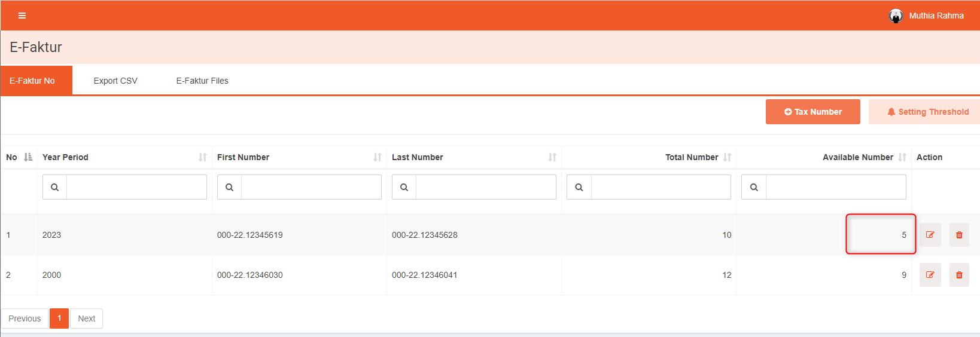This screenshot has height=337, width=980.
Task: Open the E-Faktur Files tab
Action: pos(202,81)
